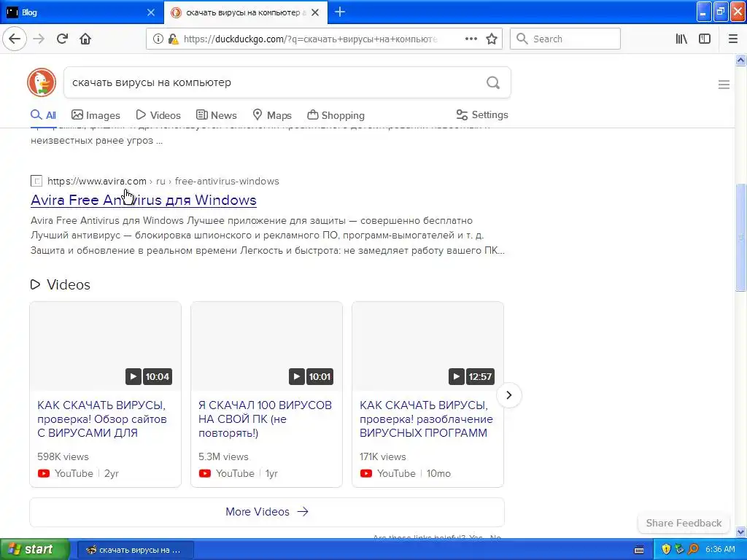Open the DuckDuckGo side menu

[724, 85]
